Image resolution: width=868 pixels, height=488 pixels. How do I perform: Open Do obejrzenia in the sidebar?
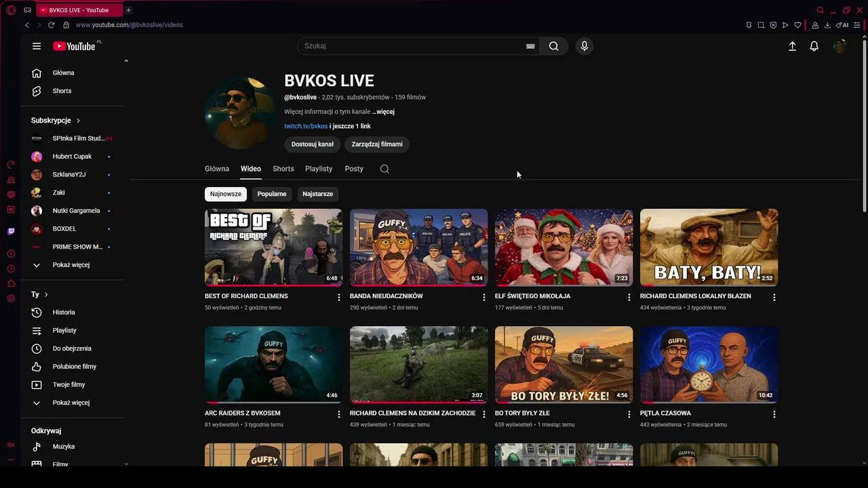73,348
